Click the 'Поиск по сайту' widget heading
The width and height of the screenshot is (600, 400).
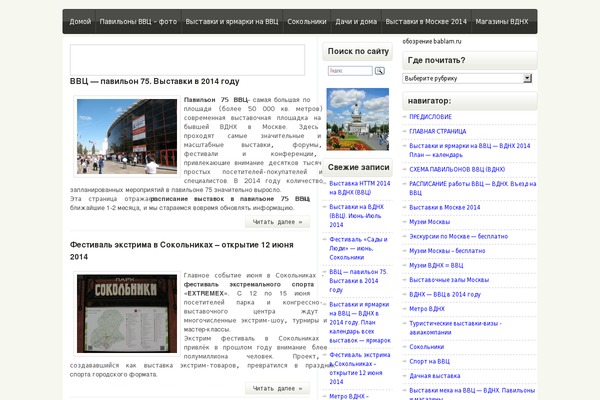[358, 51]
